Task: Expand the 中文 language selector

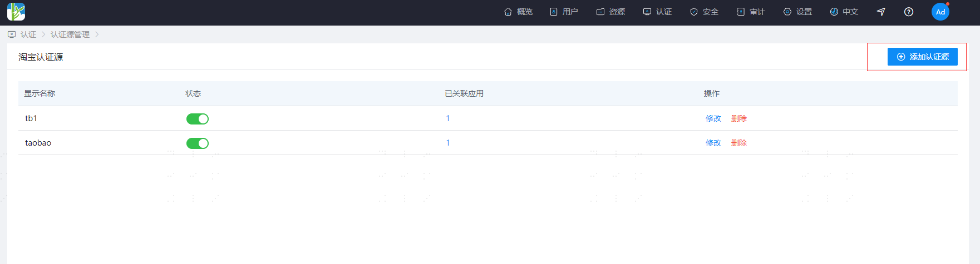Action: coord(844,12)
